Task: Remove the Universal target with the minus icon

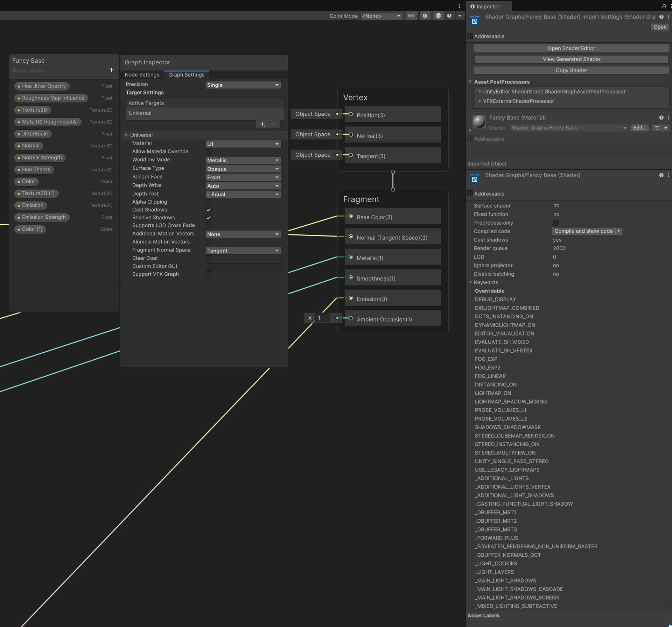Action: 273,124
